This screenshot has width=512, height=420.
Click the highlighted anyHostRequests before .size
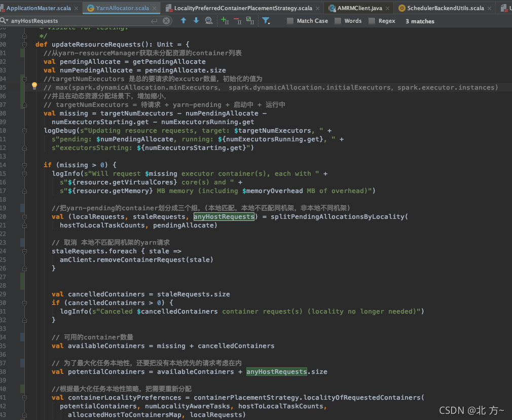tap(277, 372)
